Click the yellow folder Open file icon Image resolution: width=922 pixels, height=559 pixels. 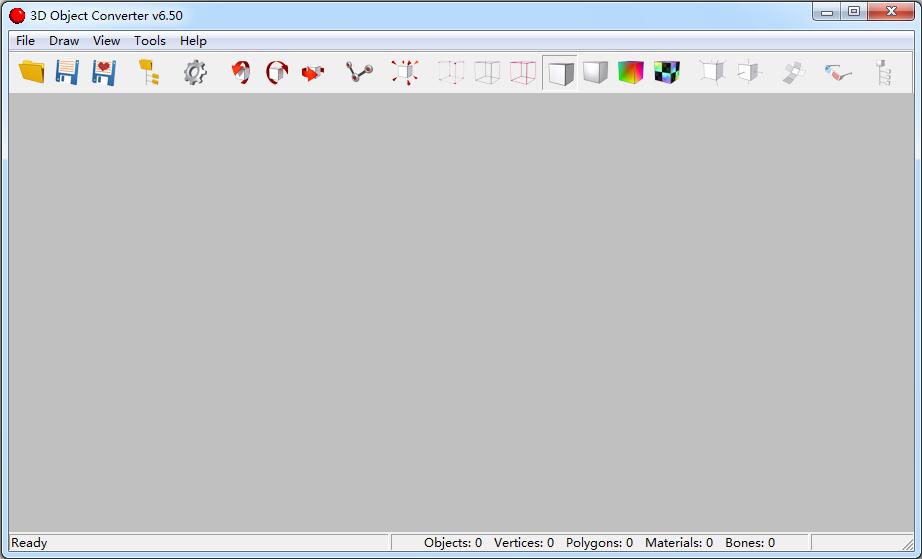[32, 72]
